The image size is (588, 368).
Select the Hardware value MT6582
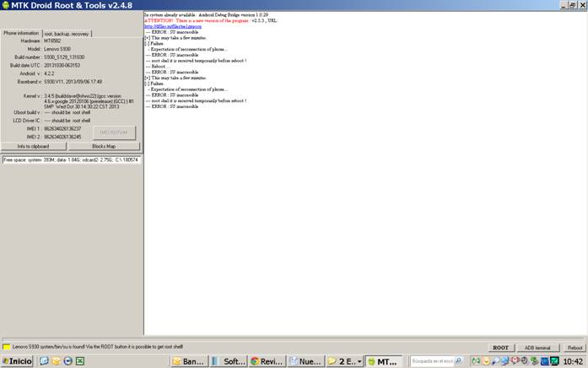(x=52, y=41)
